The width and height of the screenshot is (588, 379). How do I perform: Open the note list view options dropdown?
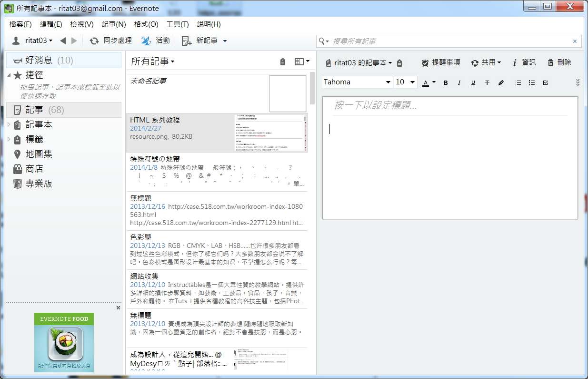click(302, 61)
